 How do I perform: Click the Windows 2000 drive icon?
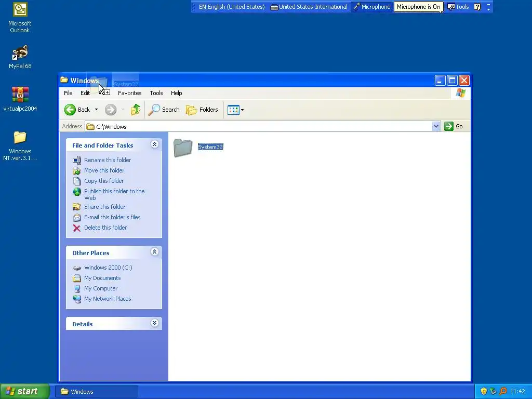coord(77,268)
